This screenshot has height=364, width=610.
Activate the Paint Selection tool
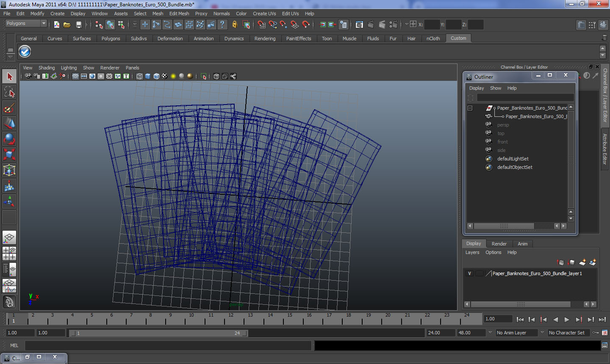(9, 108)
